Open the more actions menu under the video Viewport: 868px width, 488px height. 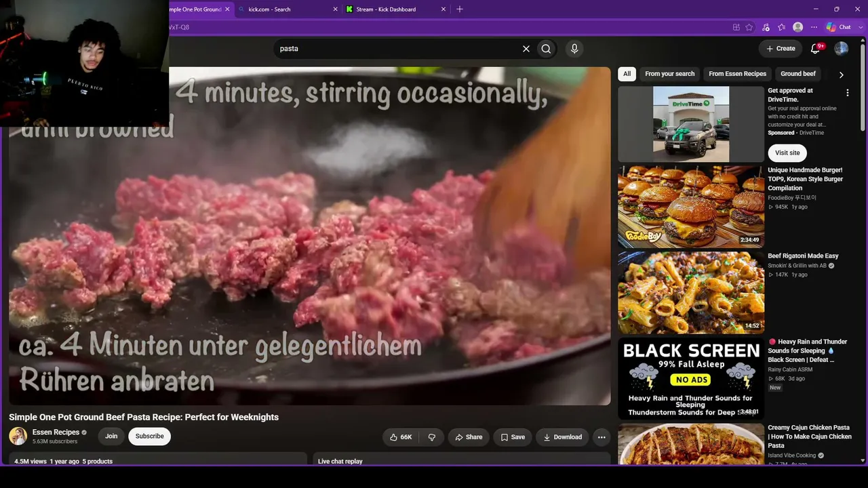[x=601, y=437]
